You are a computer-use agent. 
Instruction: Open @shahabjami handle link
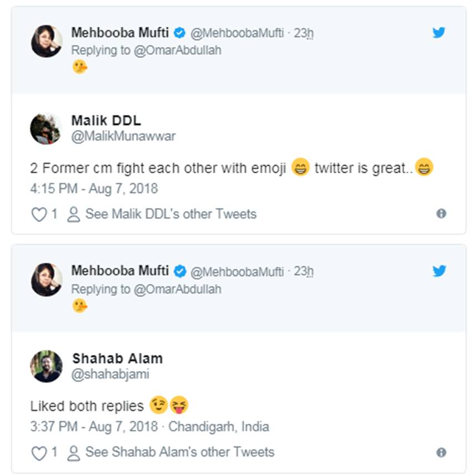point(111,374)
